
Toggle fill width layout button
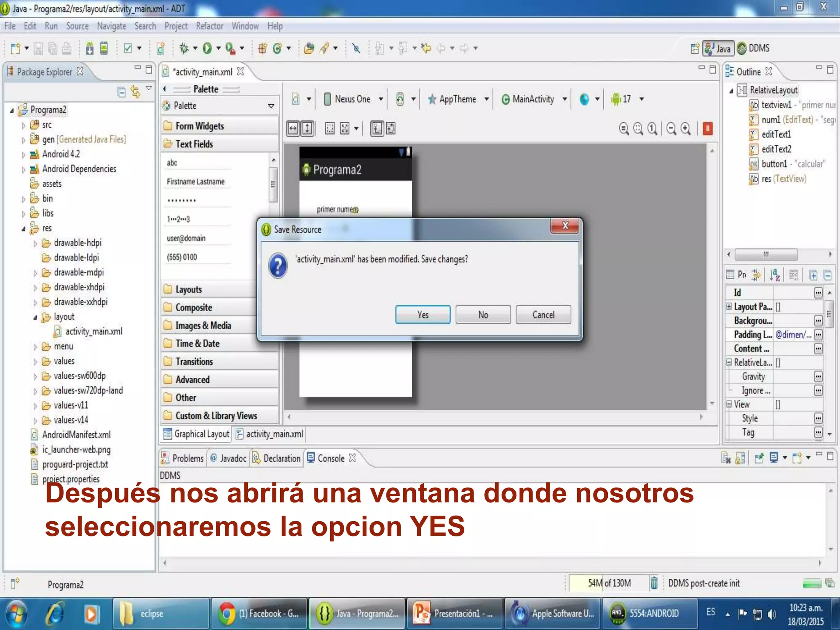(293, 129)
